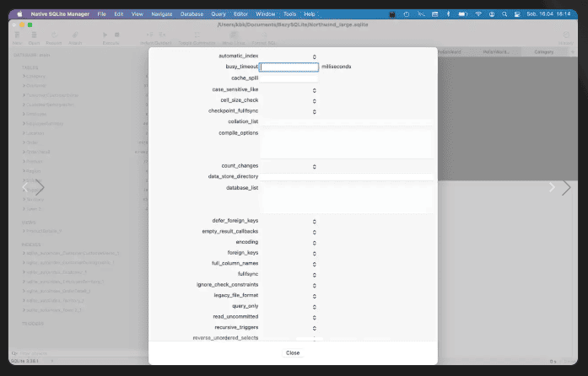Click the Toggle Comments toolbar icon
This screenshot has height=376, width=588.
point(197,35)
